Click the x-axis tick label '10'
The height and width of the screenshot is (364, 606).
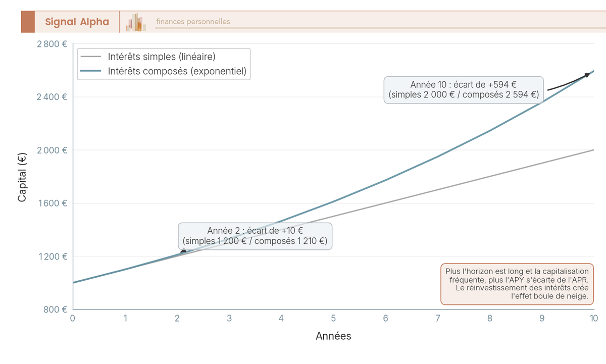tap(594, 319)
